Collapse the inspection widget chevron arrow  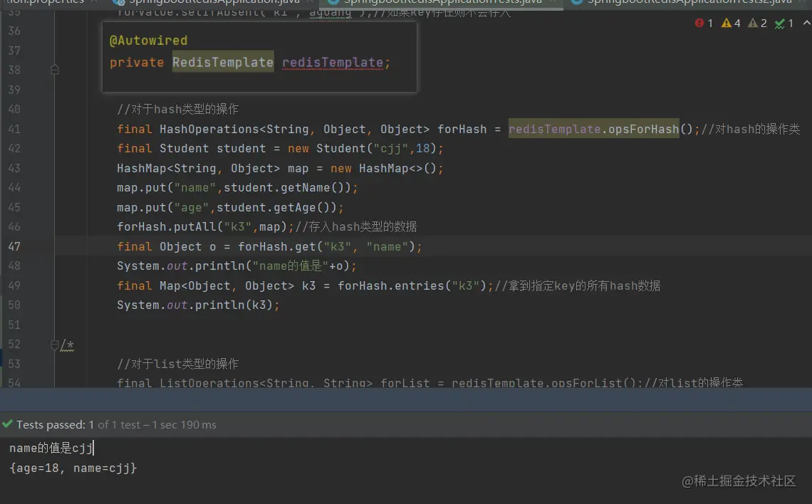[x=806, y=23]
